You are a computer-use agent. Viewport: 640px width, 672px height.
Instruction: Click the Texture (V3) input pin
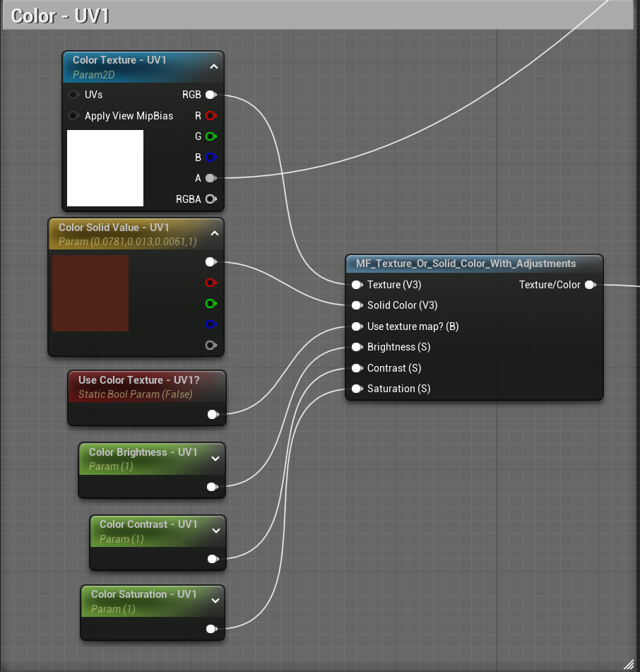coord(357,285)
